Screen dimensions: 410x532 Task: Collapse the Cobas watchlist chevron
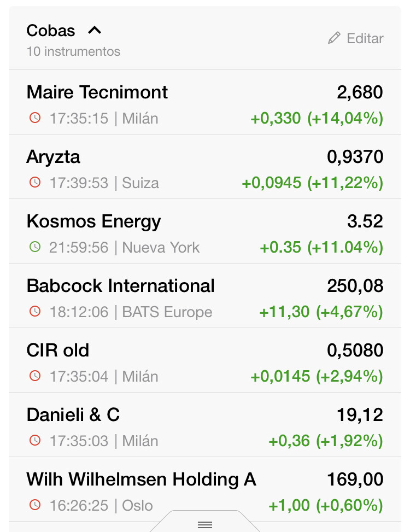(x=95, y=31)
